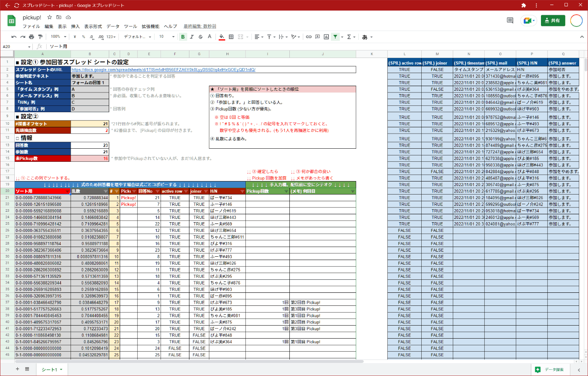588x376 pixels.
Task: Click the insert comment icon
Action: click(318, 37)
